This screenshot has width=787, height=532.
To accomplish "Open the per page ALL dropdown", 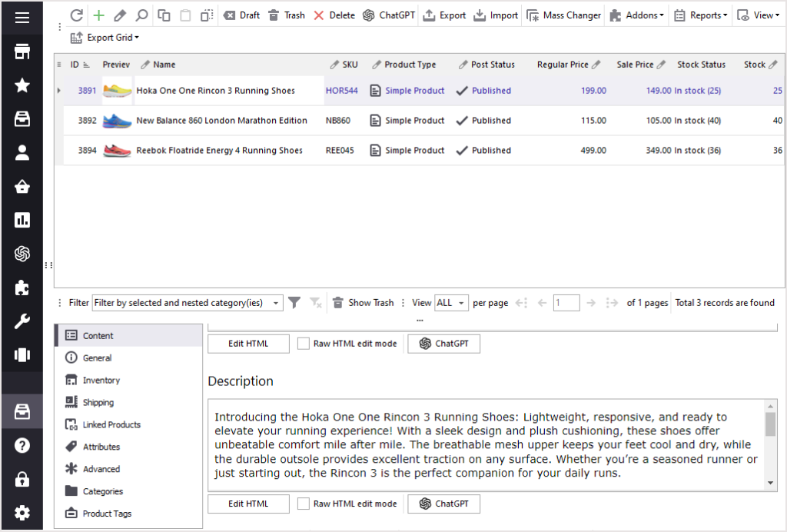I will point(451,302).
